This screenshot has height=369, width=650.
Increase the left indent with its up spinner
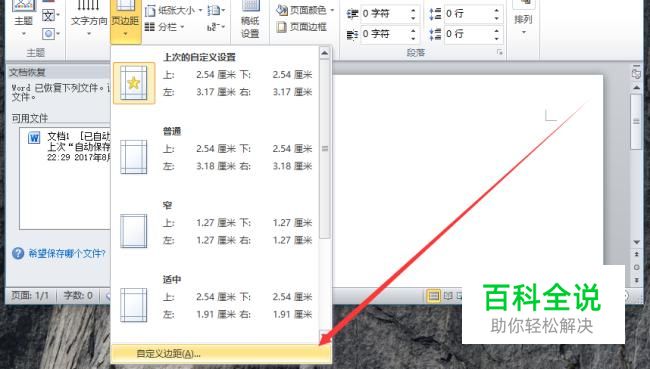coord(413,10)
